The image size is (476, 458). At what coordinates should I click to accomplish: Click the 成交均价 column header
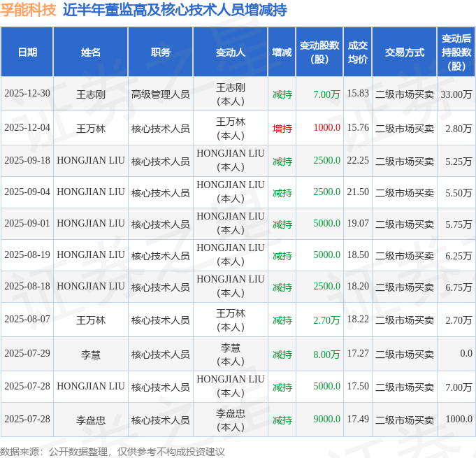pos(357,52)
